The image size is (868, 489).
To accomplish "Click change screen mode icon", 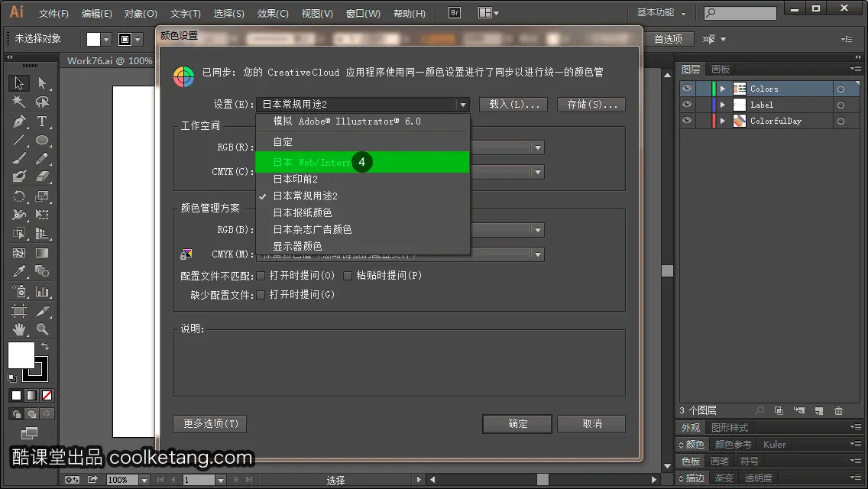I will point(29,433).
